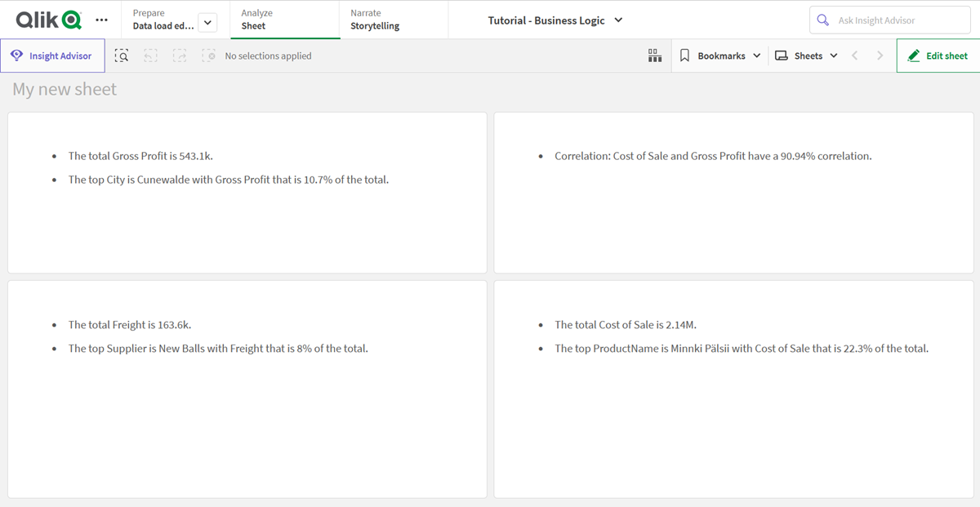Click the Edit sheet button

pyautogui.click(x=938, y=56)
